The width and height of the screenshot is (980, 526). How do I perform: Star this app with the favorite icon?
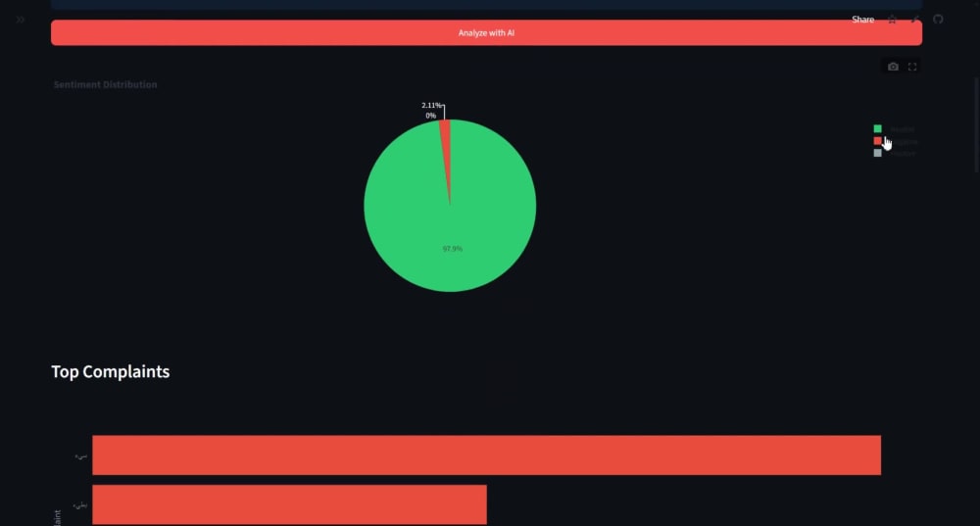pyautogui.click(x=892, y=20)
